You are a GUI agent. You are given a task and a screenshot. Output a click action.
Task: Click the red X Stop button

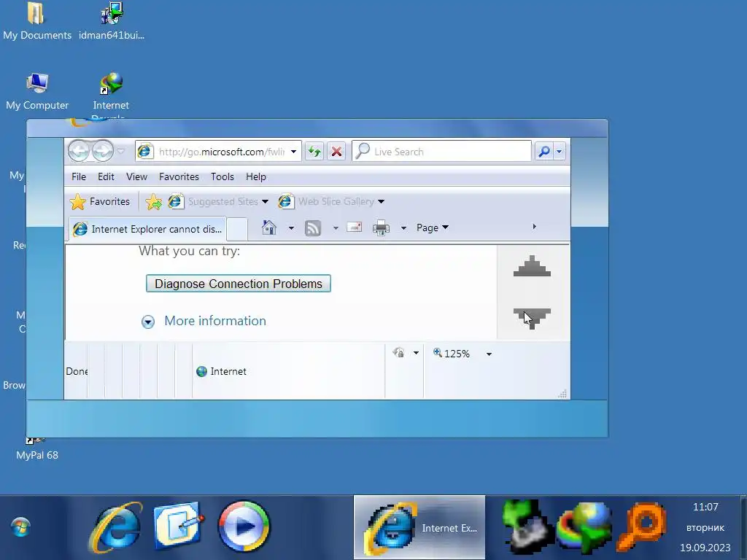click(x=336, y=152)
